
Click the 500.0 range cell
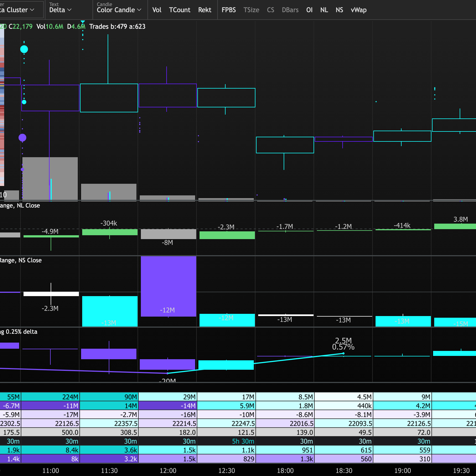[50, 432]
